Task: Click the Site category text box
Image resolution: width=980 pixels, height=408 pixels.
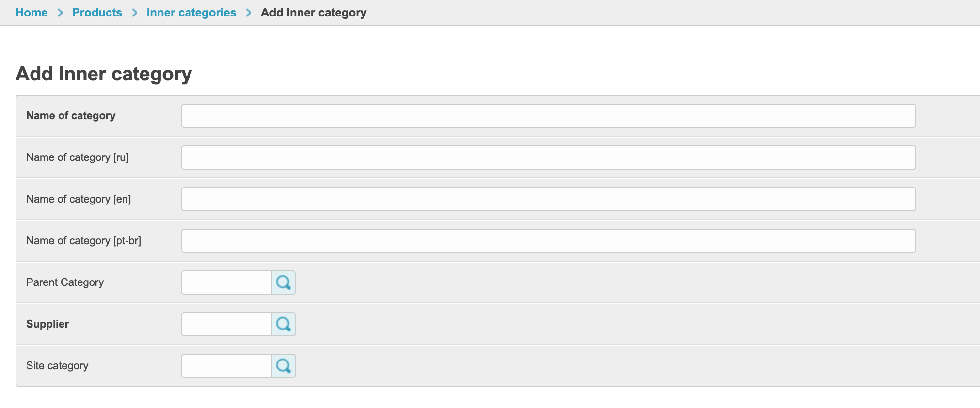Action: 227,366
